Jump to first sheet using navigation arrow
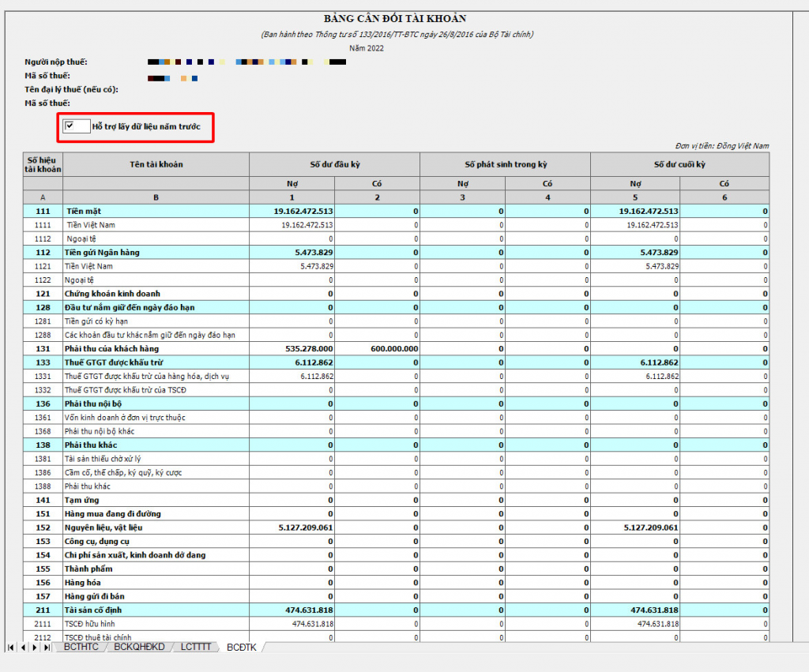This screenshot has width=809, height=672. pyautogui.click(x=11, y=648)
